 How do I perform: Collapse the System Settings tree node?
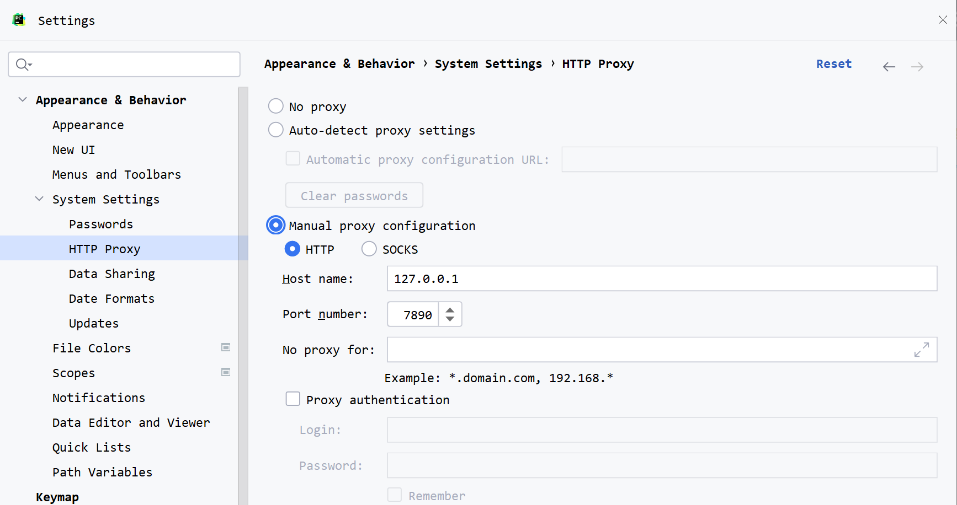39,198
